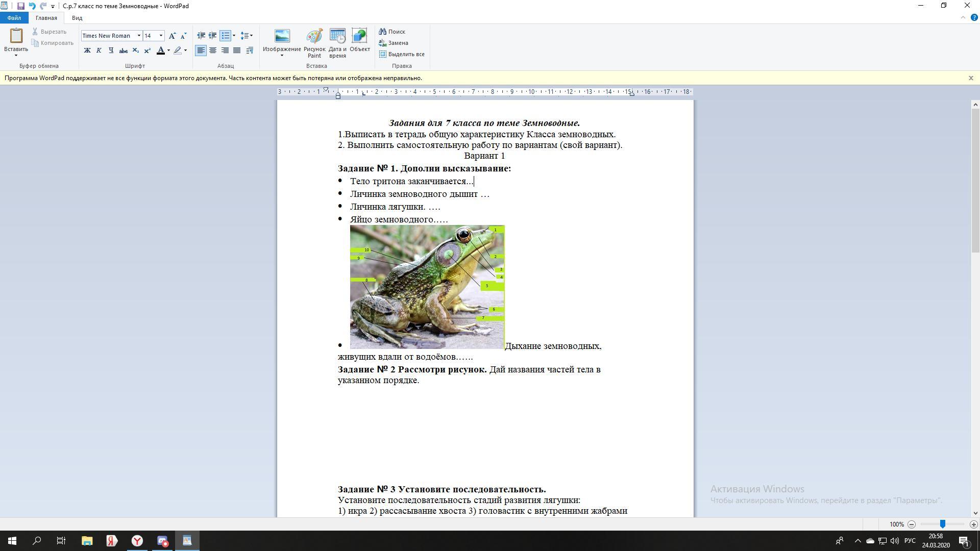
Task: Click the Объект insert icon
Action: [359, 41]
